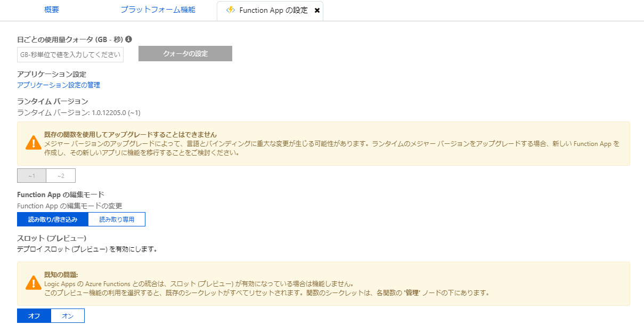The height and width of the screenshot is (333, 644).
Task: Click the 既存の関数を使用してアップグレードすることはできません heading
Action: (x=131, y=134)
